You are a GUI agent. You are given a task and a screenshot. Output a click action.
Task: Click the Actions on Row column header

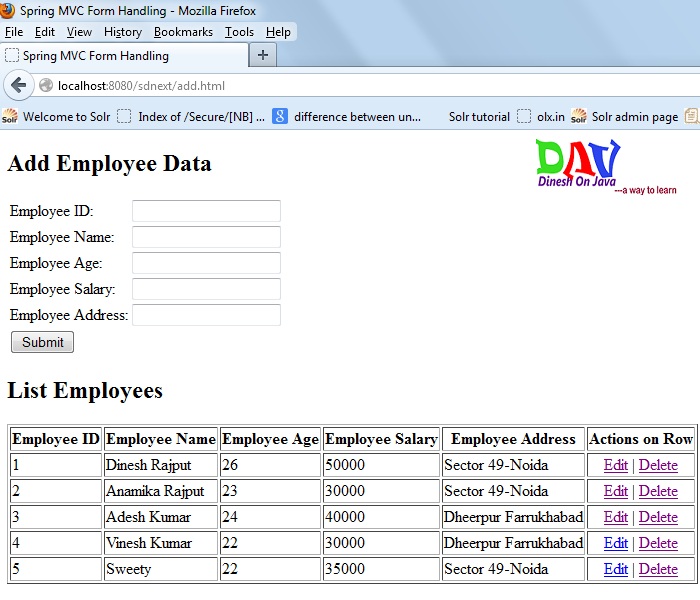pyautogui.click(x=641, y=439)
